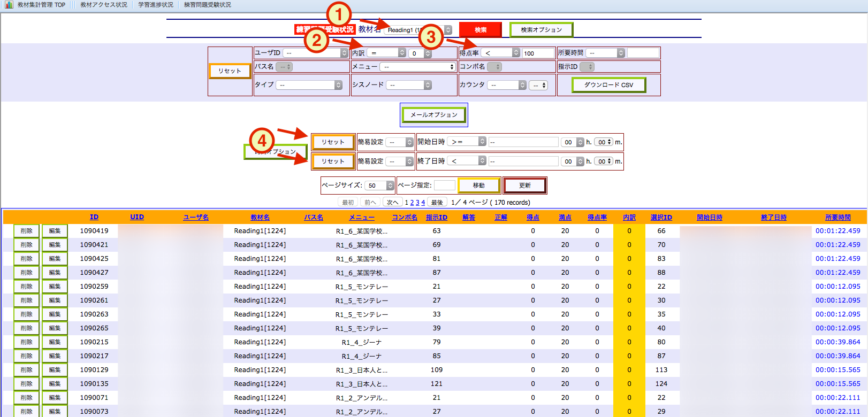This screenshot has width=868, height=417.
Task: Sort table by ID column header
Action: click(x=94, y=217)
